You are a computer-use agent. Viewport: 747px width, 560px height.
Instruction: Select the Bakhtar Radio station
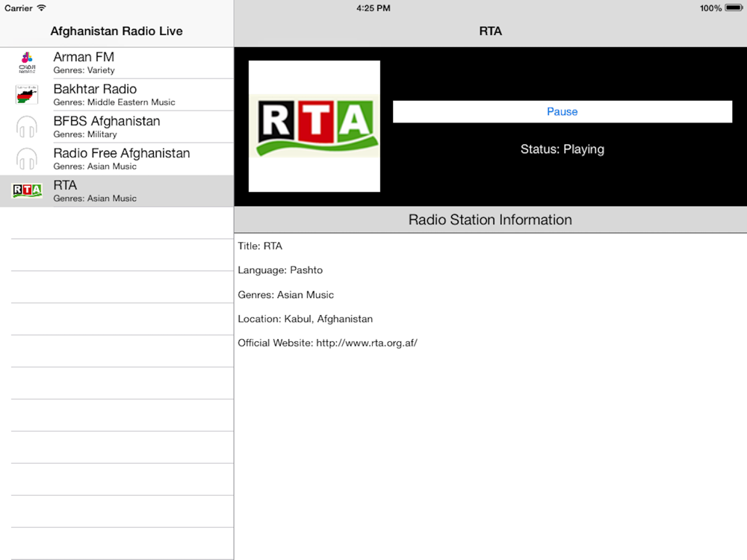117,95
